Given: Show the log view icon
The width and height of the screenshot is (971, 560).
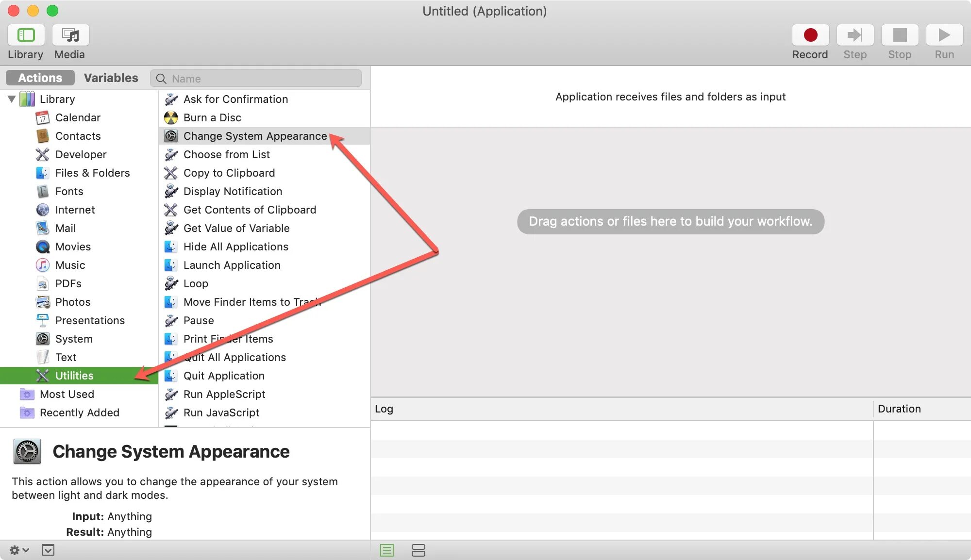Looking at the screenshot, I should coord(387,550).
